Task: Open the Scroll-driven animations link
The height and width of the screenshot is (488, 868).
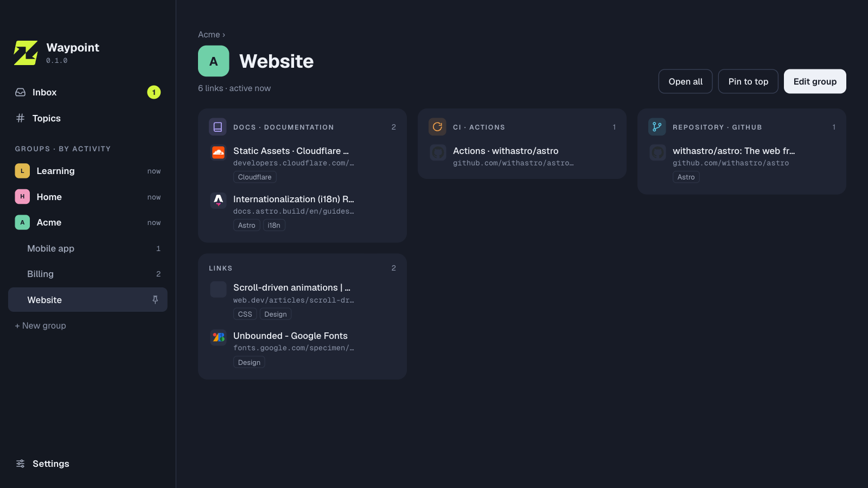Action: [x=292, y=287]
